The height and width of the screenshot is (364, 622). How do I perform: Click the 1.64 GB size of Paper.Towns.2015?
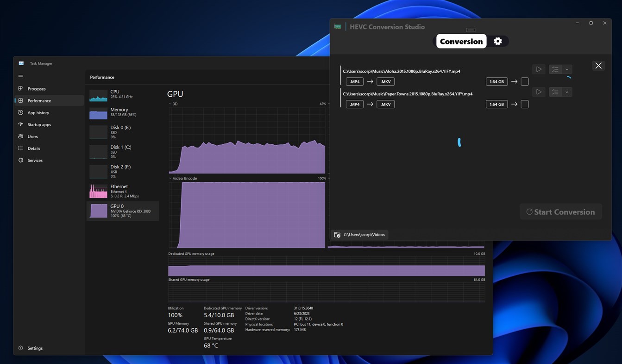click(x=496, y=105)
